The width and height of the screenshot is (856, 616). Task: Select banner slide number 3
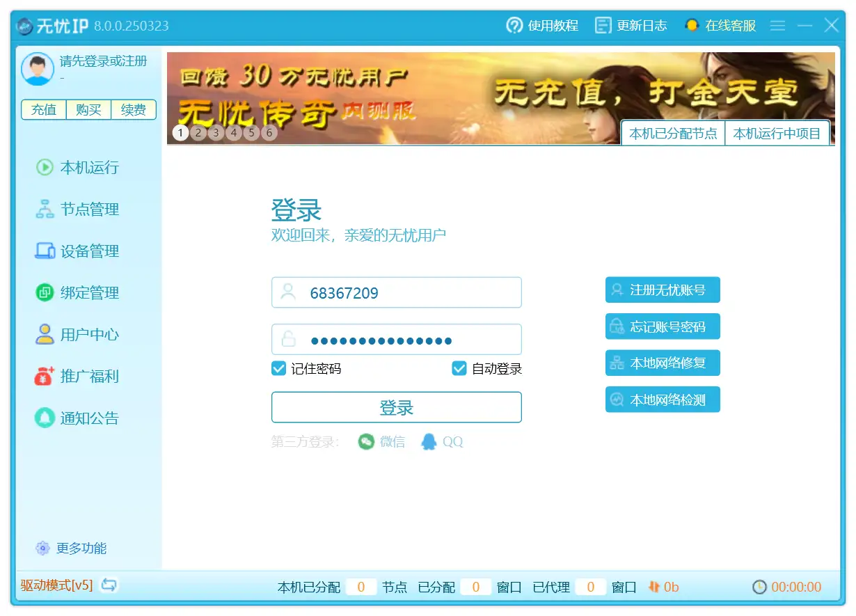click(216, 132)
